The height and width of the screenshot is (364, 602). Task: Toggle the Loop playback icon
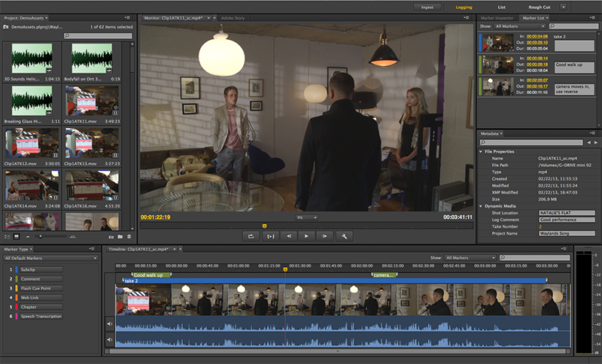(x=251, y=236)
